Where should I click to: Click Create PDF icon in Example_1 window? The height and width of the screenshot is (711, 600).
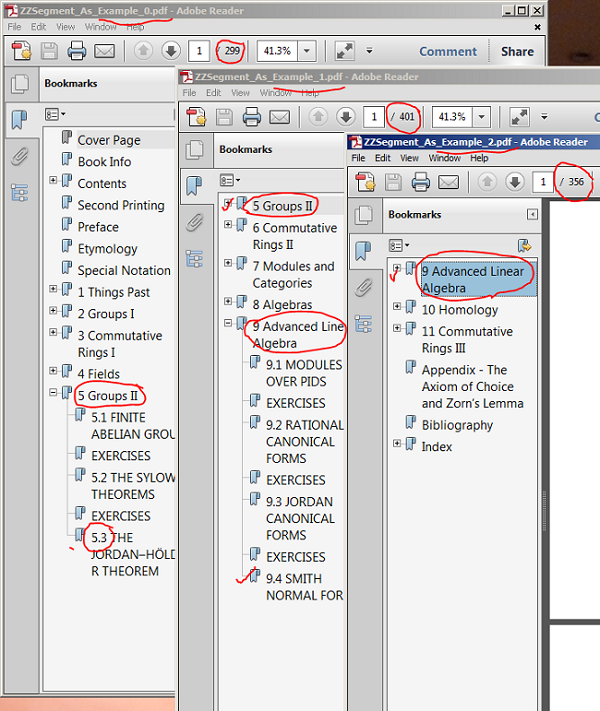[196, 117]
